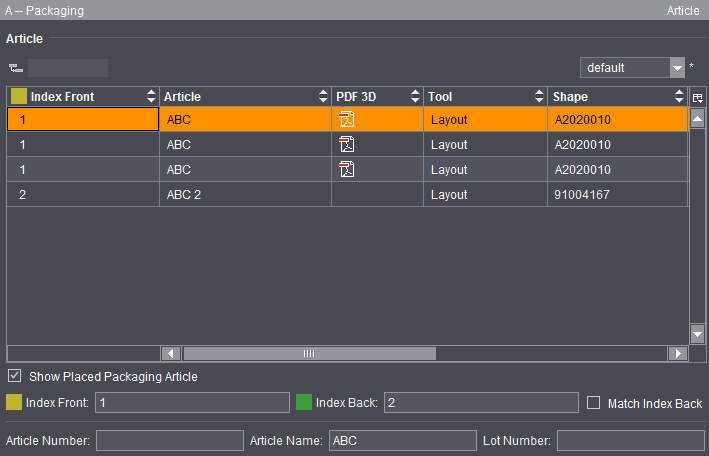Click the horizontal scrollbar left arrow
The width and height of the screenshot is (709, 456).
[170, 353]
